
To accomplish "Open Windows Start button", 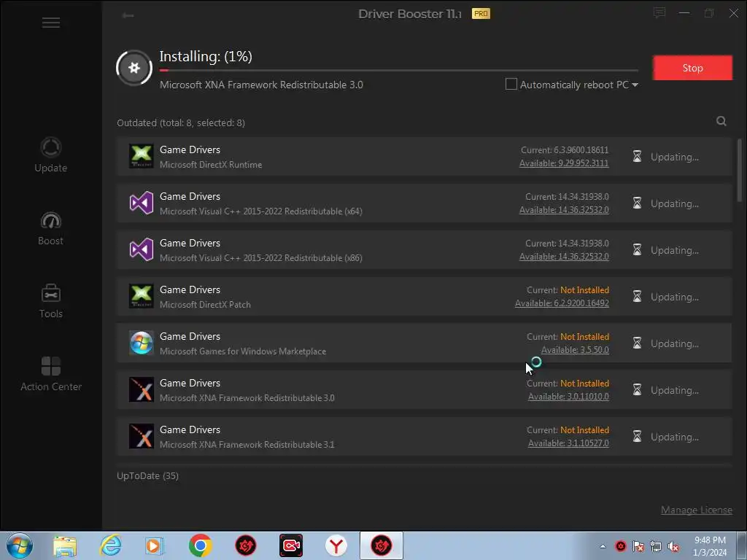I will click(x=20, y=545).
